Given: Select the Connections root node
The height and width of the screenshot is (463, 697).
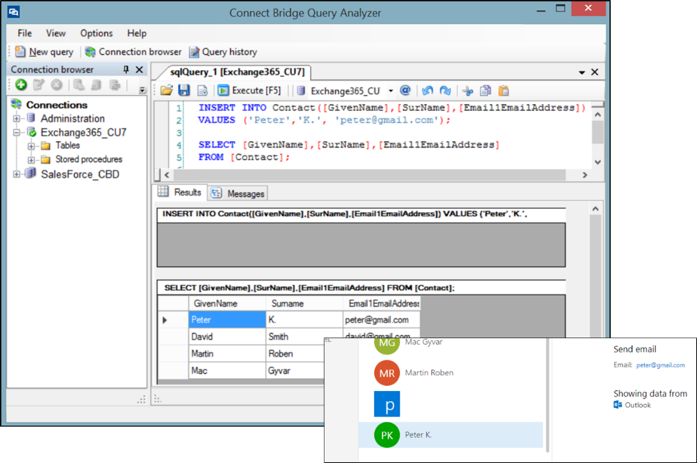Looking at the screenshot, I should coord(56,105).
